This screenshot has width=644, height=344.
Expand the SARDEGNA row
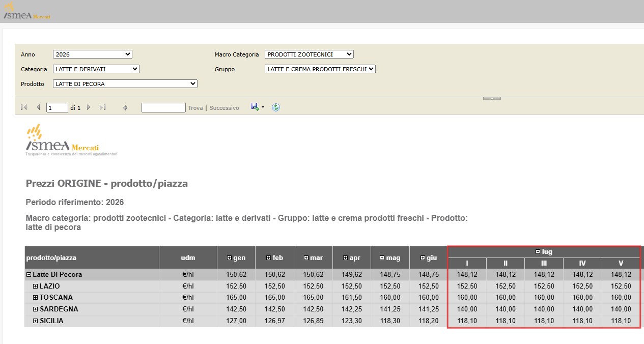pos(36,309)
